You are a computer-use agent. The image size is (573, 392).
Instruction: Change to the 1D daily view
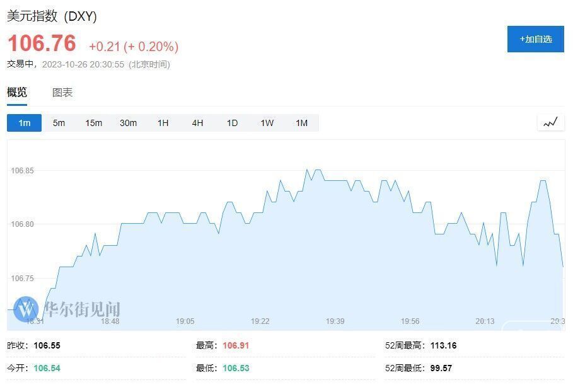[232, 123]
